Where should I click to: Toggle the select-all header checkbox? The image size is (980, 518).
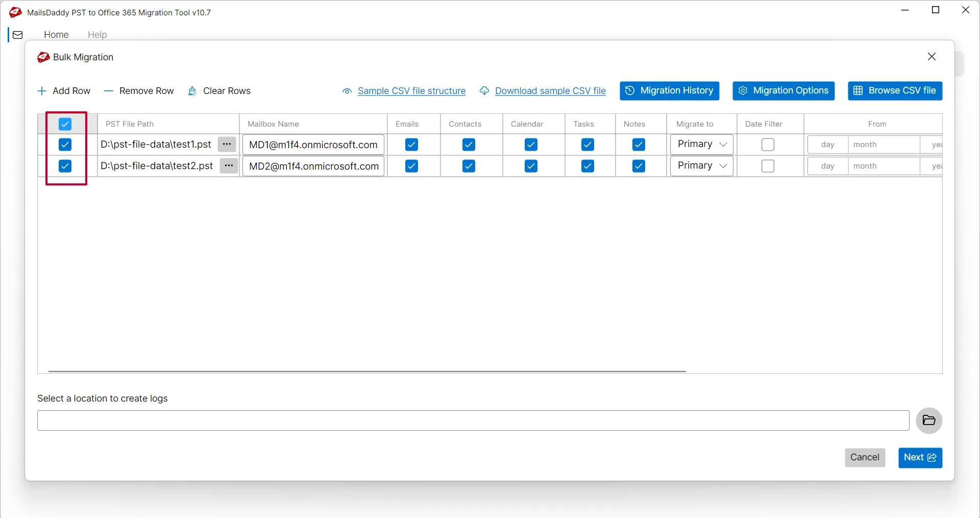click(x=65, y=124)
